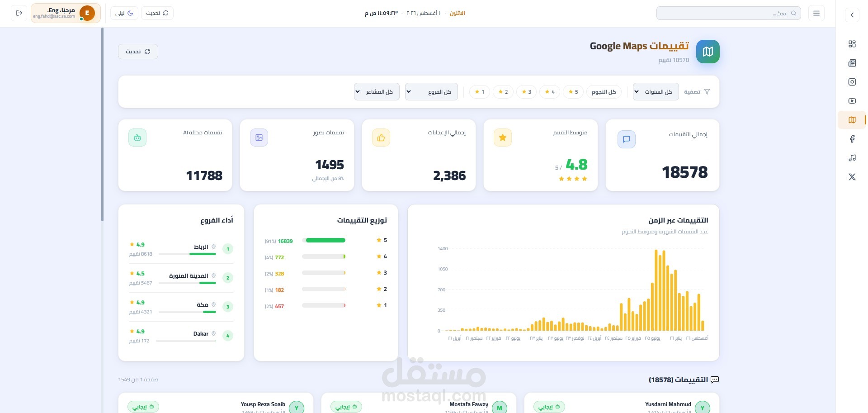The width and height of the screenshot is (868, 413).
Task: Click rank badge 1 in أداء الفروع
Action: (228, 249)
